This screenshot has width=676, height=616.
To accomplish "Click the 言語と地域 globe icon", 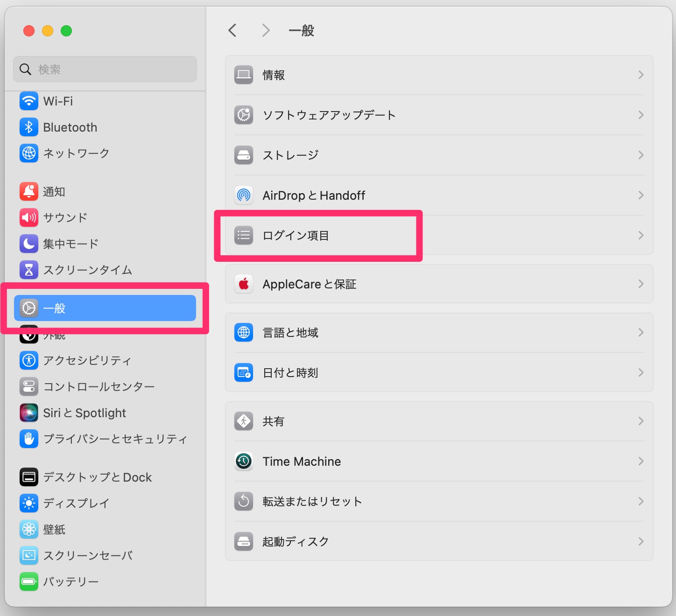I will tap(244, 332).
